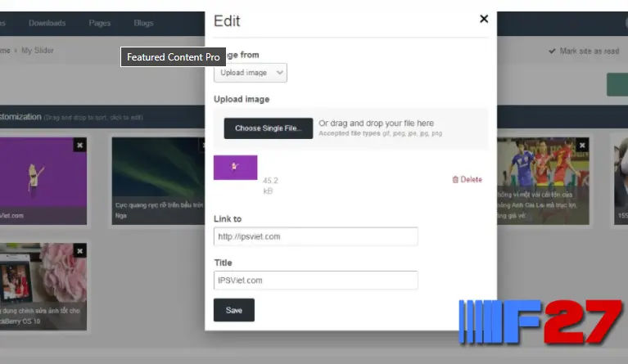Remove the BlackBerry flower slide using its X
Viewport: 628px width, 364px height.
point(79,251)
